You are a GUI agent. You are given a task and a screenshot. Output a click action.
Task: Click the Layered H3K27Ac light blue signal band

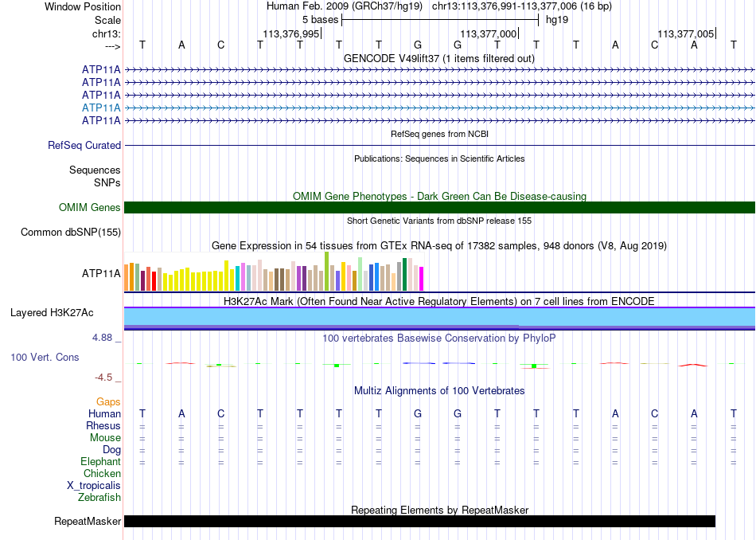[439, 316]
